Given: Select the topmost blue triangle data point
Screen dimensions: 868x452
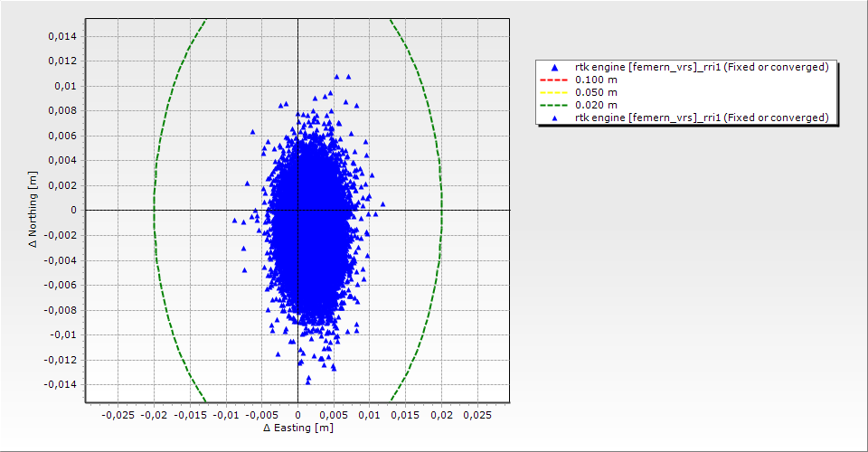Looking at the screenshot, I should click(337, 77).
